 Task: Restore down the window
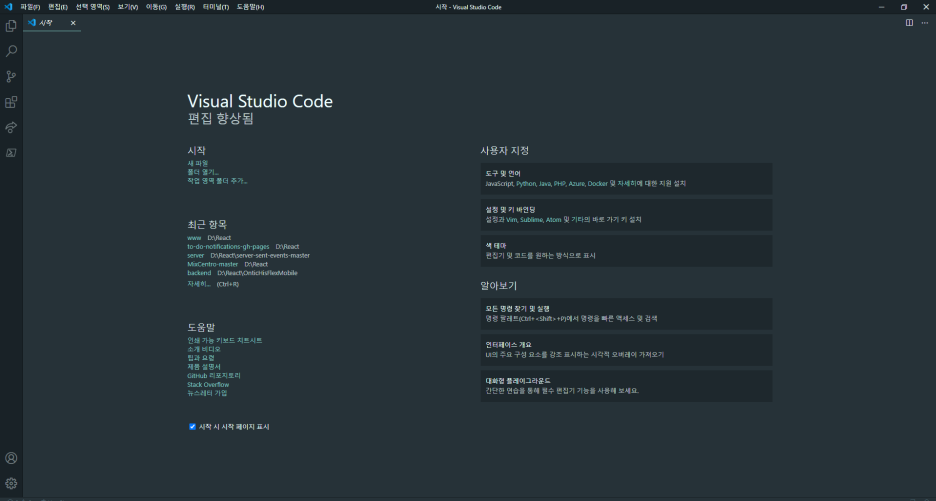tap(904, 7)
